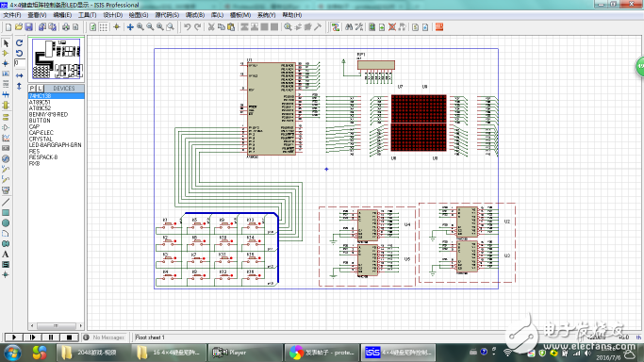The height and width of the screenshot is (362, 644).
Task: Open search and tag binoculars icon
Action: click(x=349, y=27)
